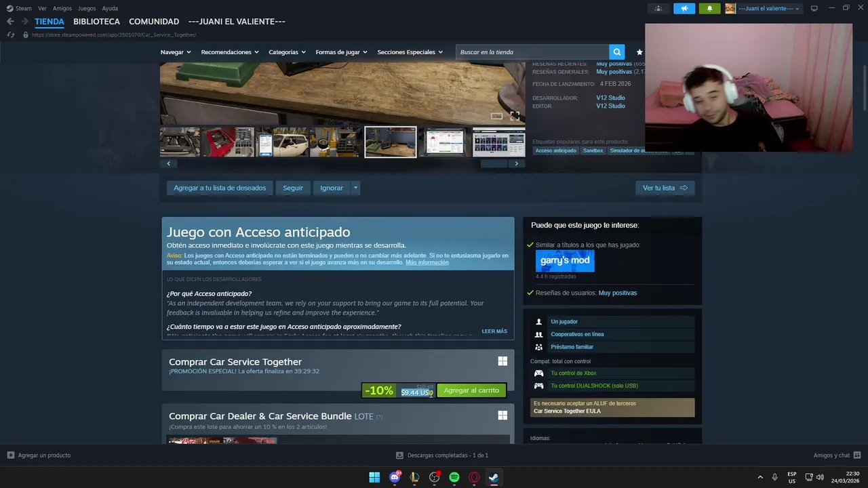Expand the Navegar dropdown
This screenshot has height=488, width=868.
(176, 52)
